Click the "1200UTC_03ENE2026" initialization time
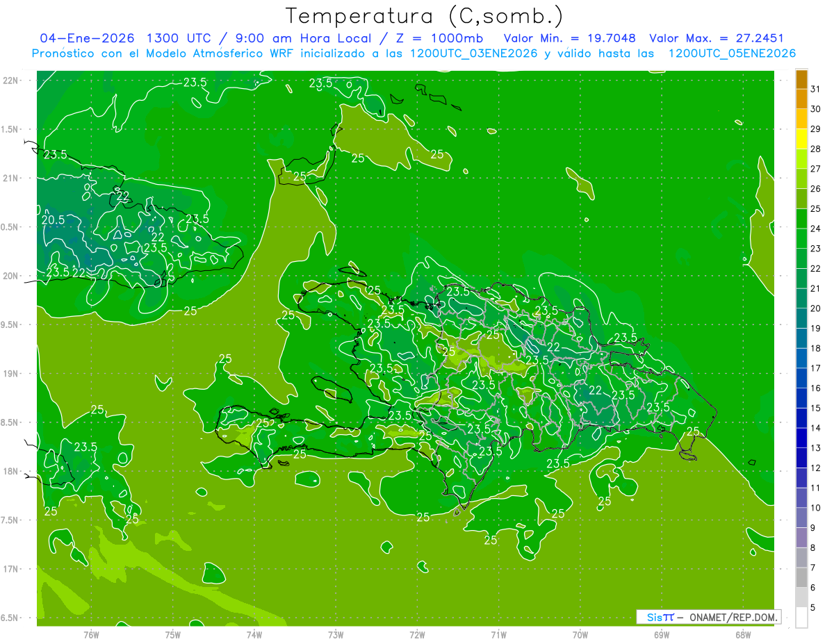Viewport: 834px width, 644px height. point(473,53)
